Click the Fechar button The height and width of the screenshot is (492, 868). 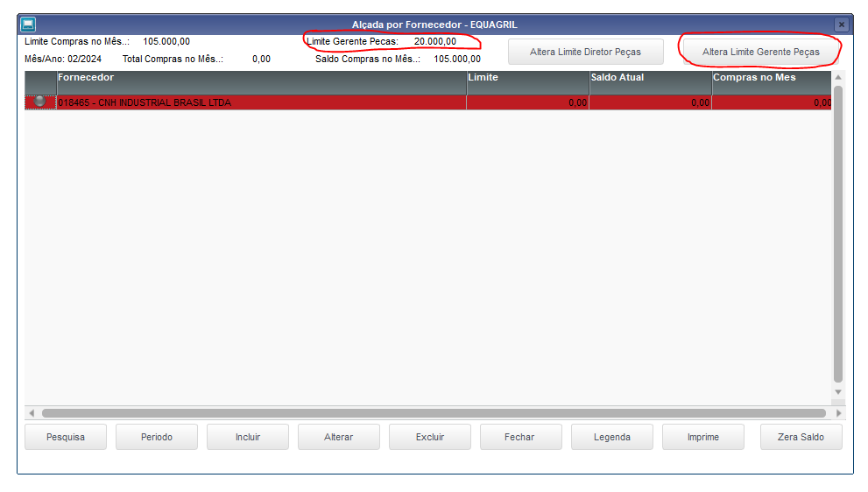[521, 437]
